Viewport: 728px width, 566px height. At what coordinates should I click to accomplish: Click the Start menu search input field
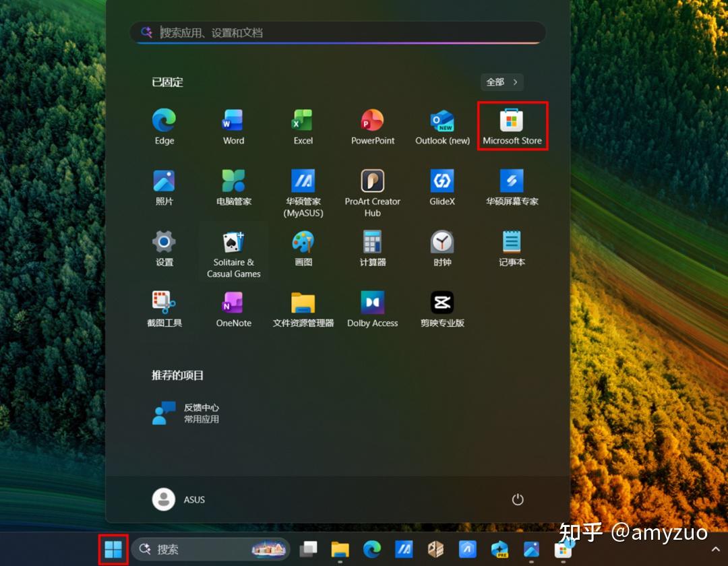pyautogui.click(x=337, y=32)
